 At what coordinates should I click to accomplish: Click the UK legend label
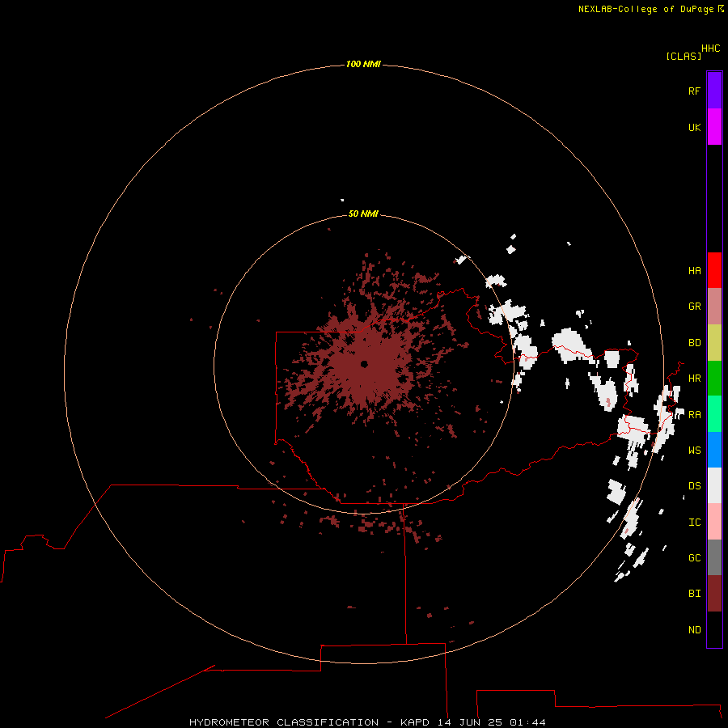click(x=694, y=127)
